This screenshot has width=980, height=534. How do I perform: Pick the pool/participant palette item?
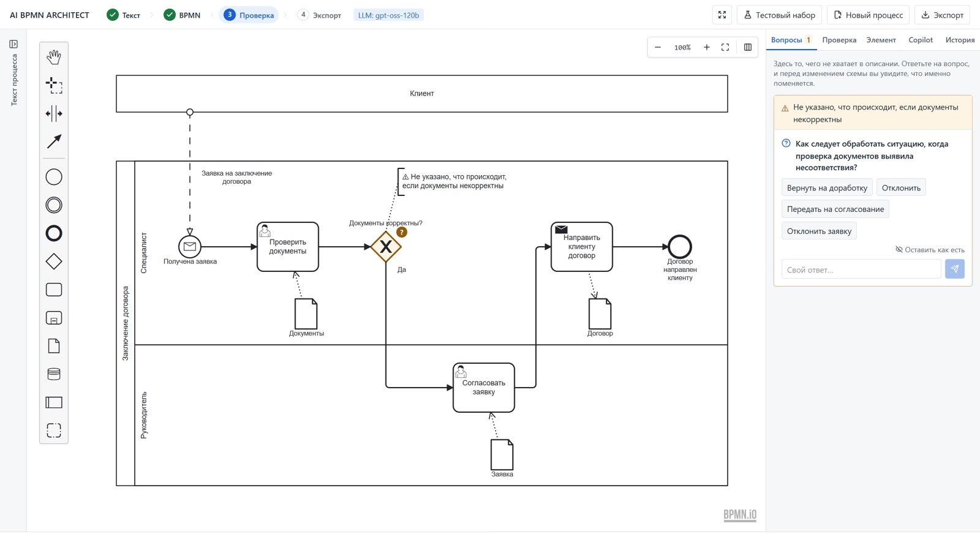[x=54, y=402]
